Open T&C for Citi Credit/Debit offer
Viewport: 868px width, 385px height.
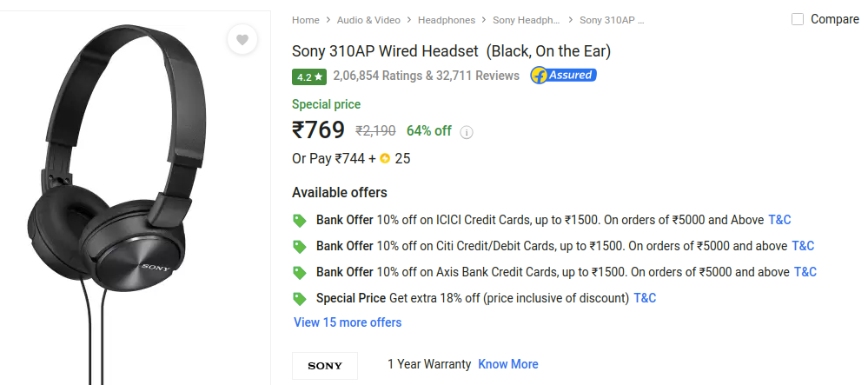(x=803, y=246)
